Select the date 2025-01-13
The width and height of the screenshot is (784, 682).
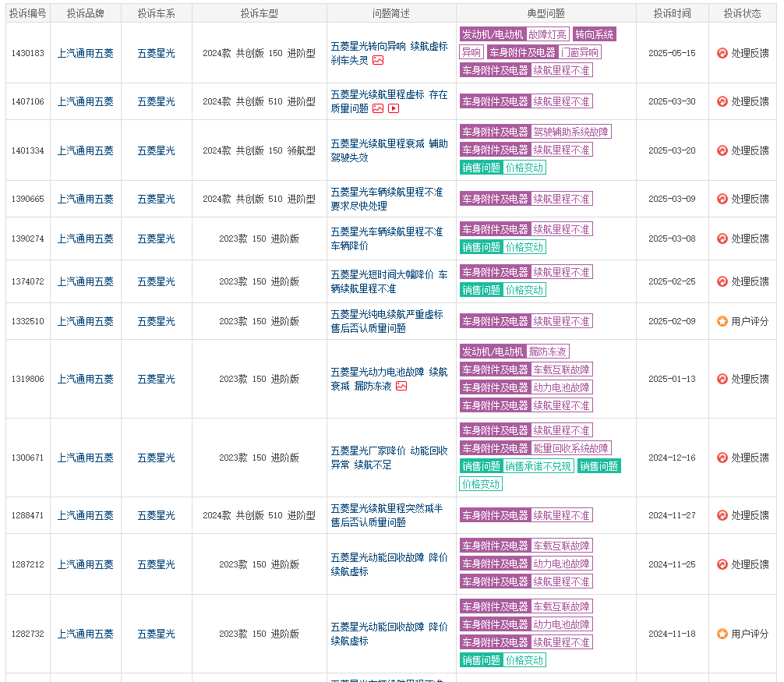tap(672, 379)
